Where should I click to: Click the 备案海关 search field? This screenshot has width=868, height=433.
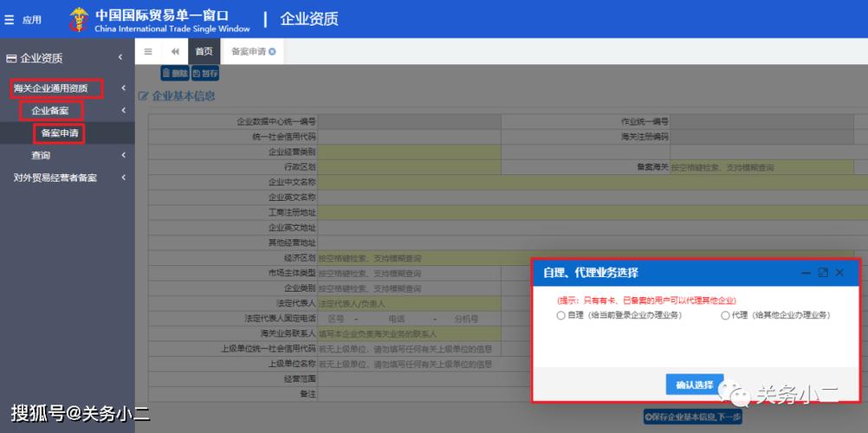point(761,167)
